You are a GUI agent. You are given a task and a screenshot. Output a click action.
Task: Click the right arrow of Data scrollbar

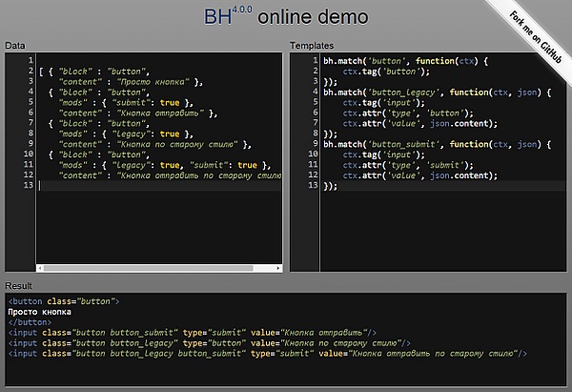(x=278, y=268)
